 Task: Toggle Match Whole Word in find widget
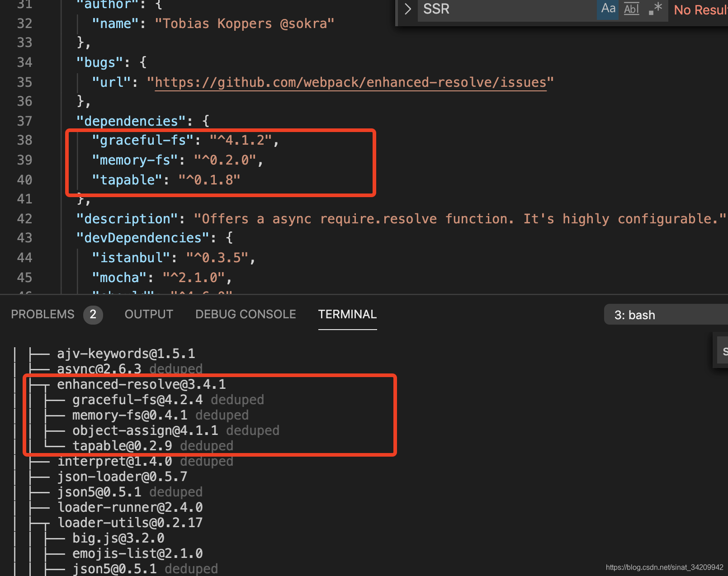click(x=631, y=9)
